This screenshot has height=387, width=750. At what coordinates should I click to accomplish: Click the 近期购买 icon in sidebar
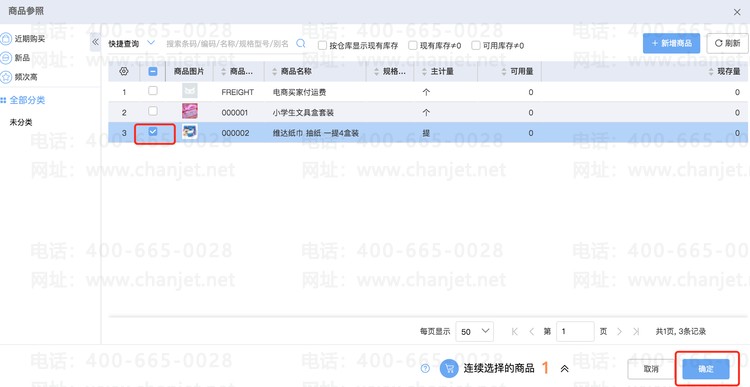pos(6,39)
